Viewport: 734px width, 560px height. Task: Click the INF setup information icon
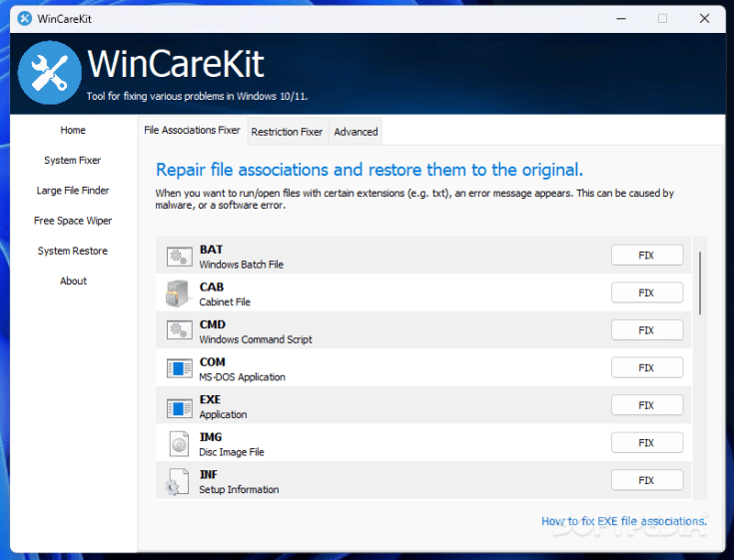pos(177,482)
